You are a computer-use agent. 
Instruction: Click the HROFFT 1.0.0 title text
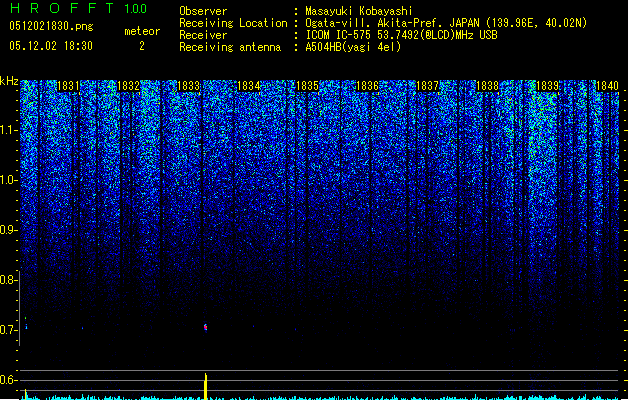(78, 8)
